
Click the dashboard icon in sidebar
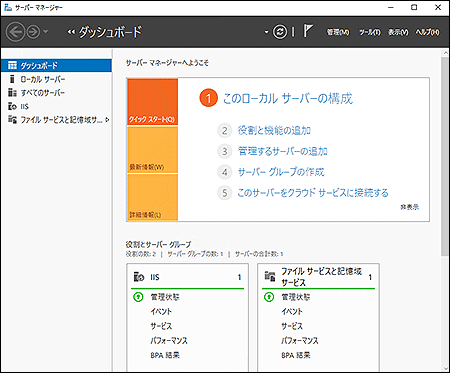coord(12,65)
